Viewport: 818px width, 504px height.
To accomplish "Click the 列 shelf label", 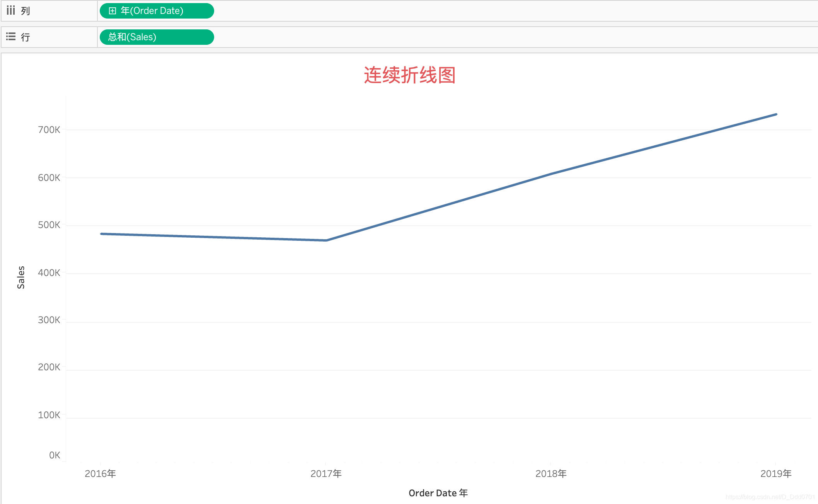I will pos(26,11).
